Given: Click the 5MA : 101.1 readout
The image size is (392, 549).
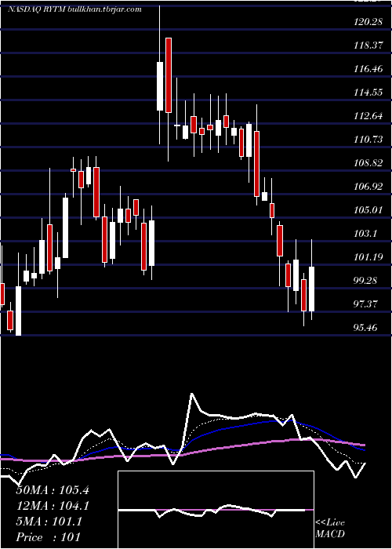Looking at the screenshot, I should tap(49, 522).
